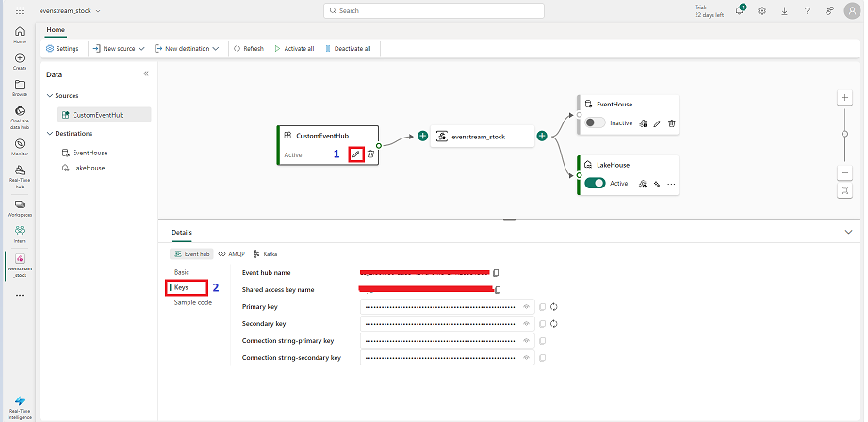Open data insights icon on EventHouse node
The height and width of the screenshot is (422, 868).
[643, 123]
